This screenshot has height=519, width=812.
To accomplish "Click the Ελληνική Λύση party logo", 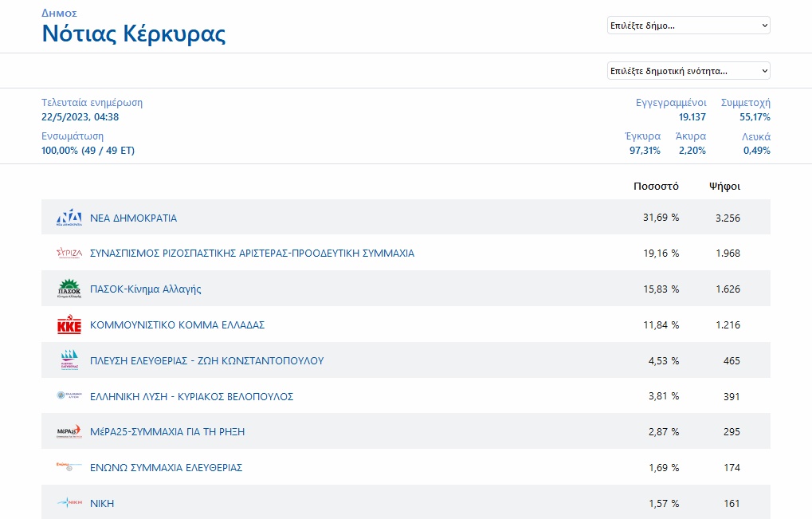I will (69, 396).
